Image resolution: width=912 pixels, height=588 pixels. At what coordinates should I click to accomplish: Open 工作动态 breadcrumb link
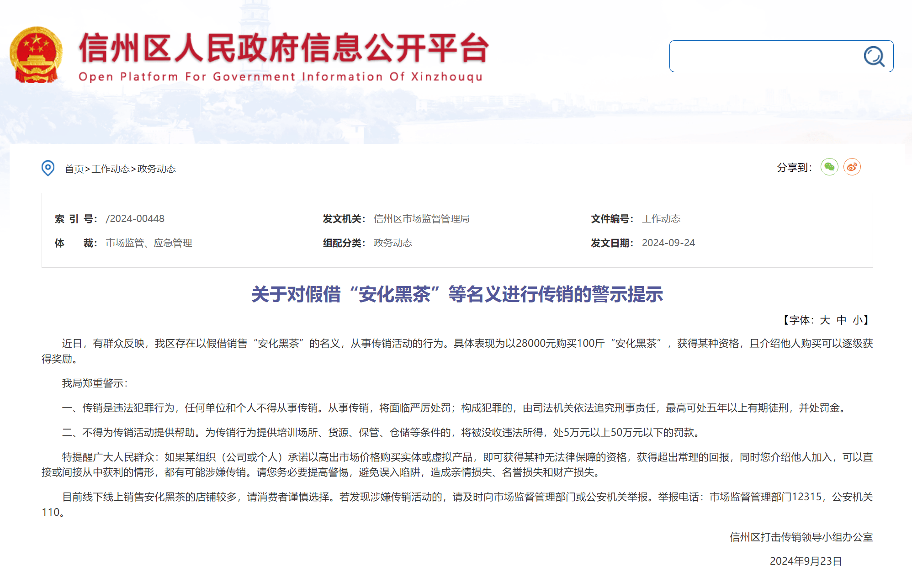point(111,169)
